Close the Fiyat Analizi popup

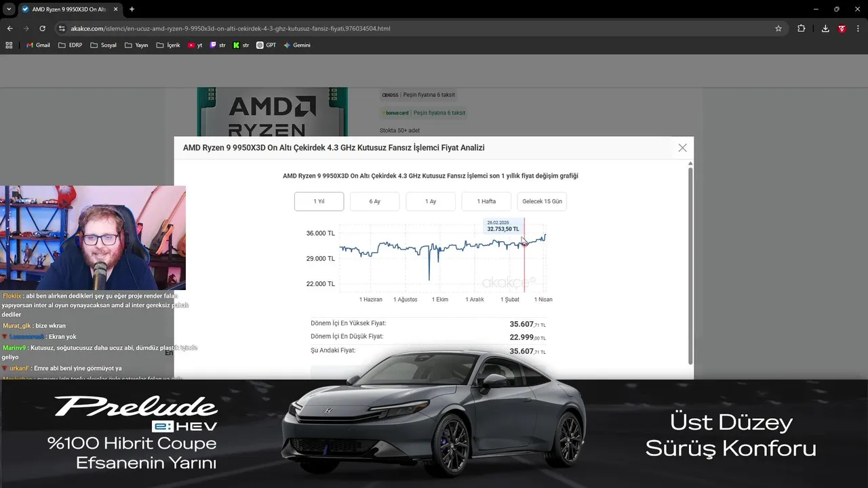[x=682, y=148]
